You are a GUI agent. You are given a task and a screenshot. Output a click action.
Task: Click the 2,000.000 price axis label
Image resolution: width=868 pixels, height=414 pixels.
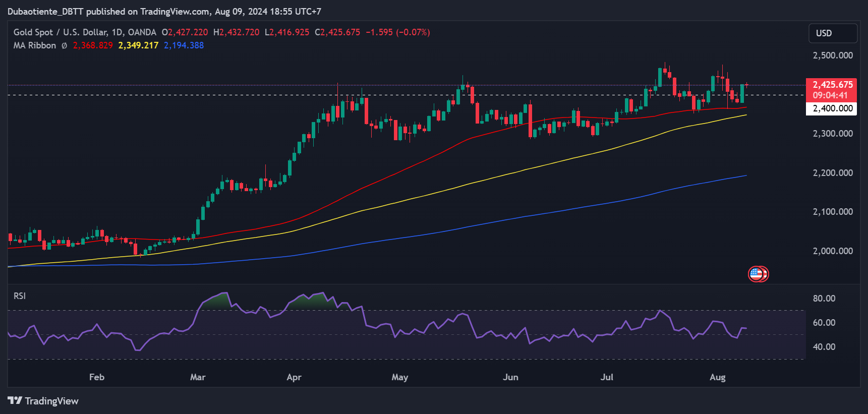point(833,251)
